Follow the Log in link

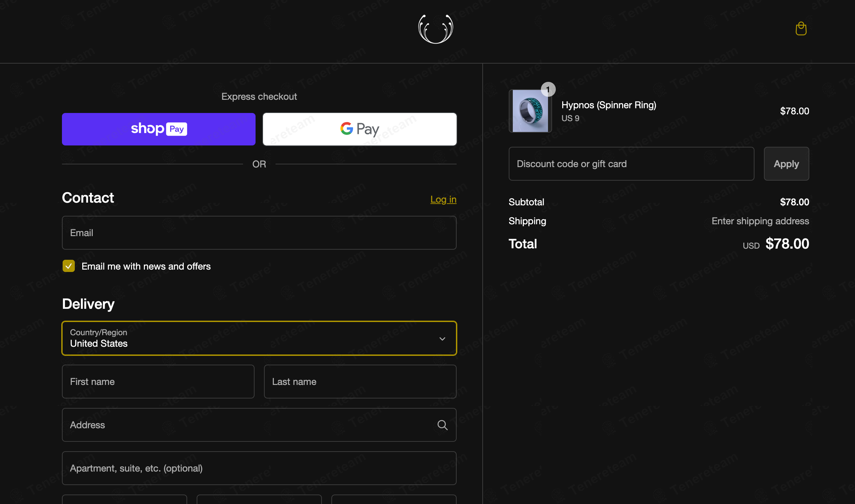point(443,199)
